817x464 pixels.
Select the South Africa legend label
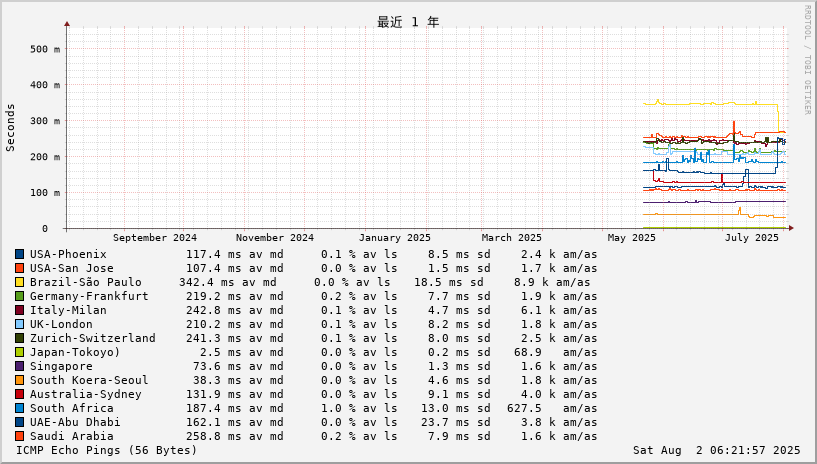click(71, 408)
